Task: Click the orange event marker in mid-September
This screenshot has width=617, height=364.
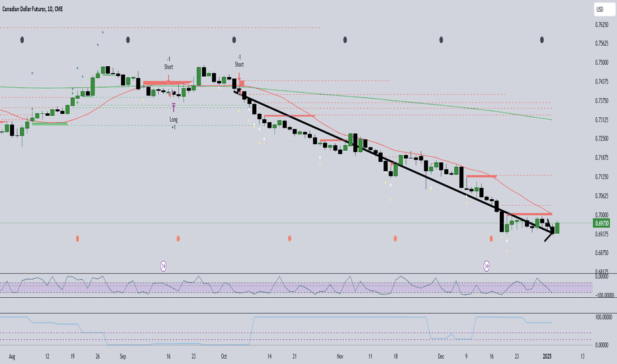Action: (x=178, y=238)
